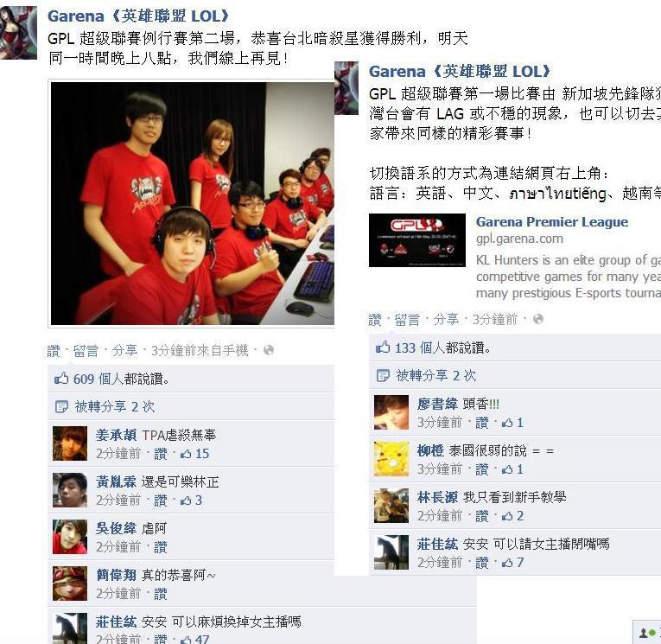Open 吳俊緯 commenter profile name

tap(116, 528)
